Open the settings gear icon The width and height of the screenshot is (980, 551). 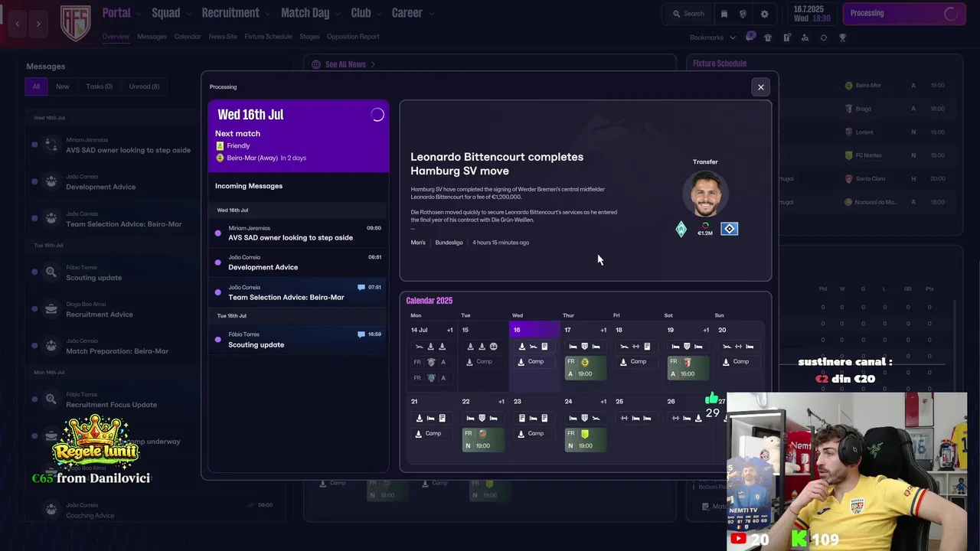tap(764, 14)
